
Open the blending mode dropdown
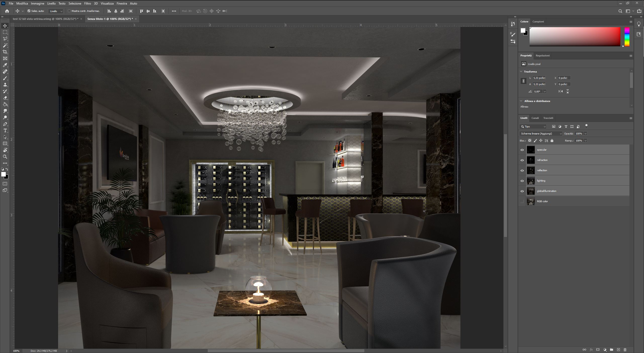[x=540, y=134]
